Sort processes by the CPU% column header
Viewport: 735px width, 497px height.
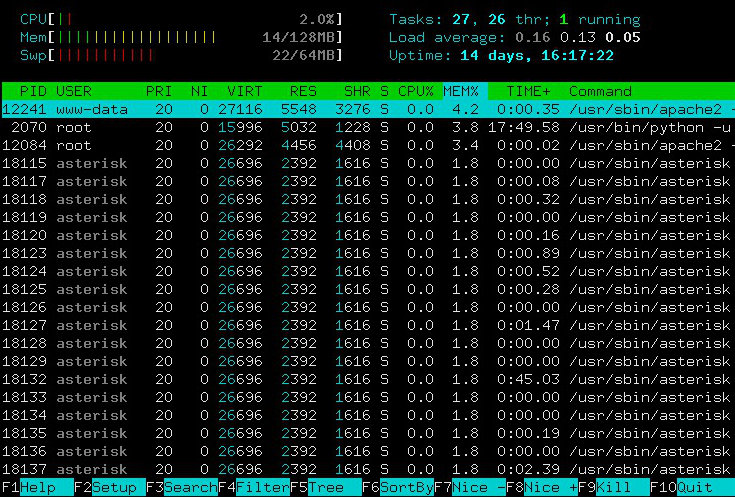click(x=416, y=91)
